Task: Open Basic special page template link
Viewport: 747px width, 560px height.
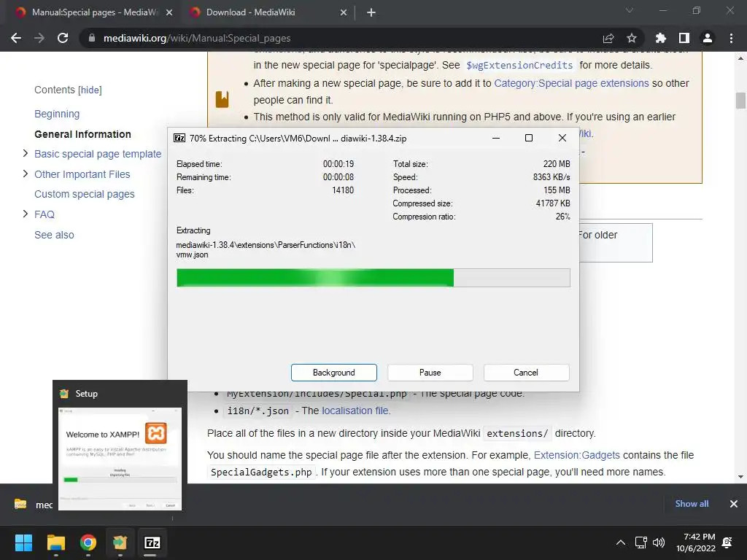Action: (x=98, y=154)
